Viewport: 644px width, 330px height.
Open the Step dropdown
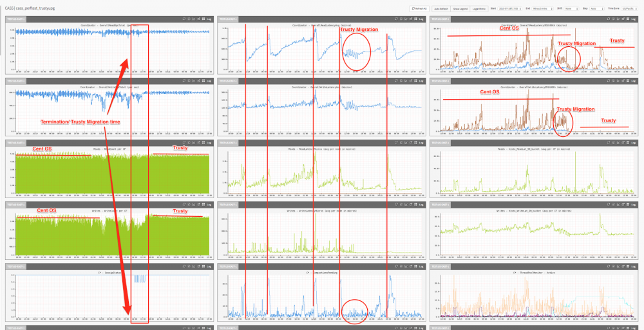pos(597,8)
